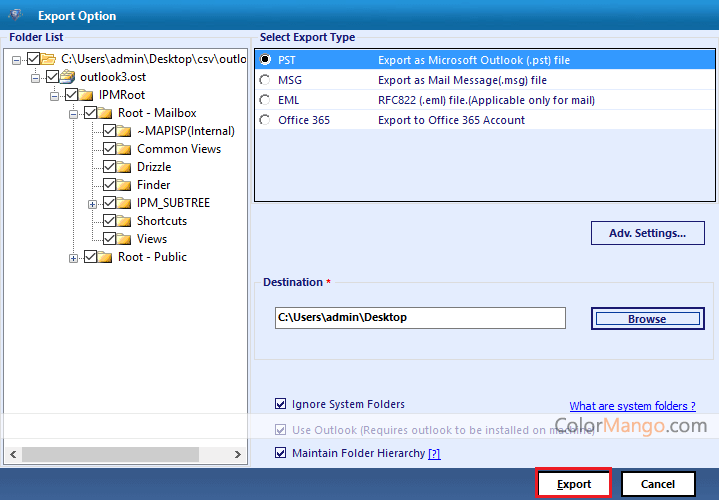
Task: Expand the Root - Public node
Action: (x=73, y=257)
